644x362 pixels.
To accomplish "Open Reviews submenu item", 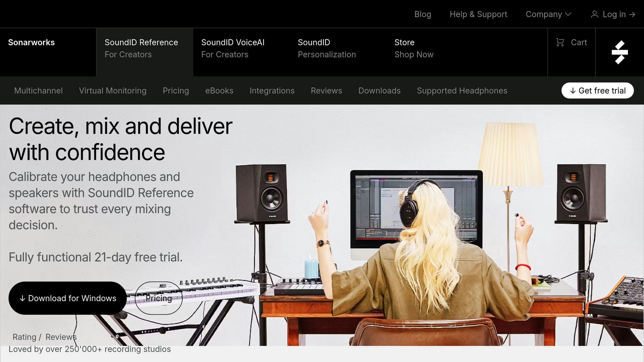I will pyautogui.click(x=326, y=90).
